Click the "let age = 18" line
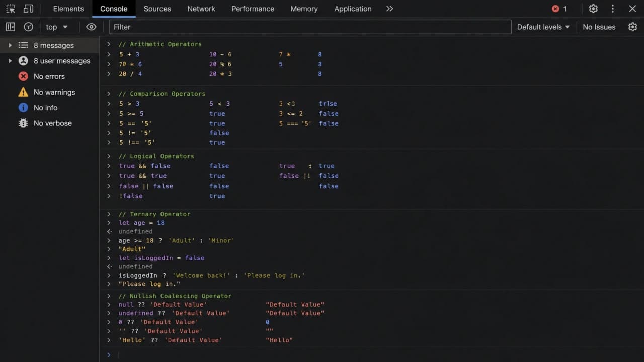Viewport: 644px width, 362px height. pos(141,223)
